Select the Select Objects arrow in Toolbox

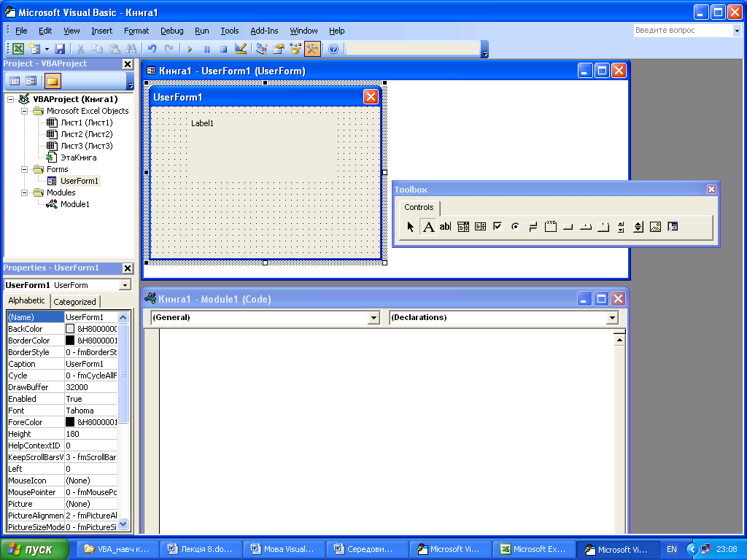(410, 227)
